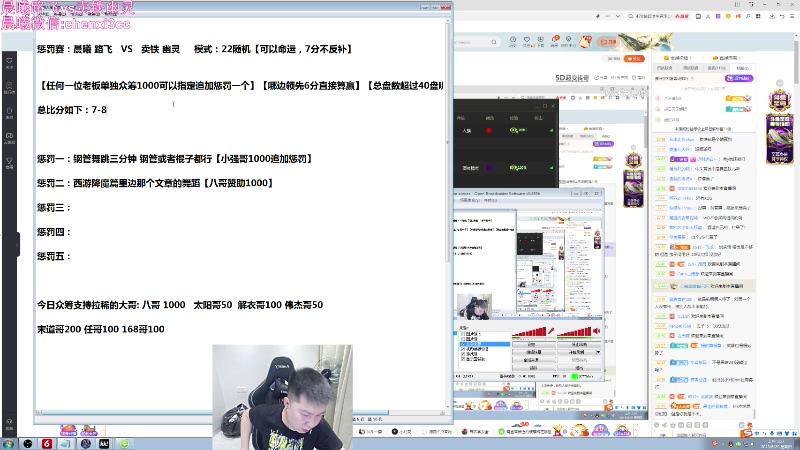The width and height of the screenshot is (800, 450).
Task: Open the Windows Start menu
Action: coord(8,444)
